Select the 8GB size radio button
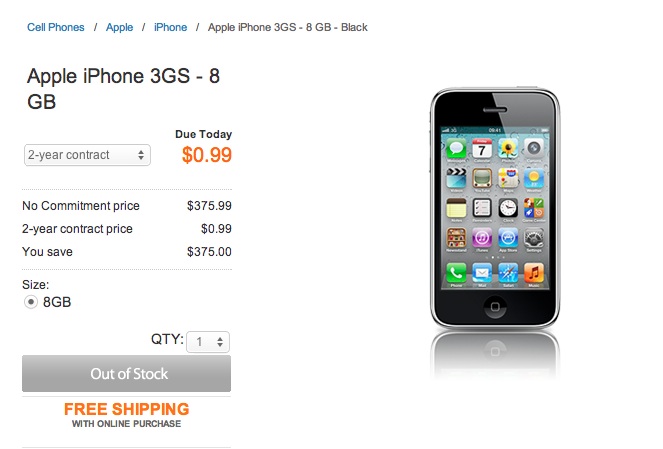The height and width of the screenshot is (449, 663). point(31,302)
